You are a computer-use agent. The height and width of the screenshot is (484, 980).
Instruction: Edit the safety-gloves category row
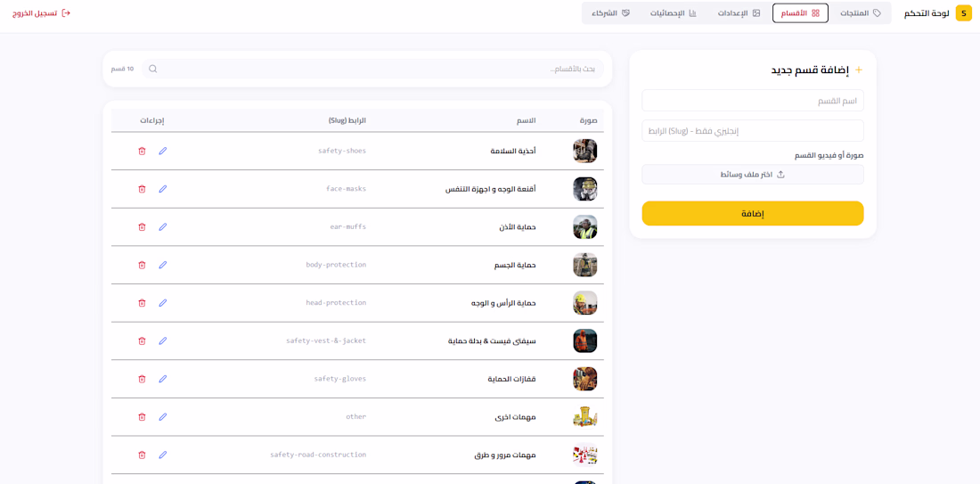click(x=163, y=379)
